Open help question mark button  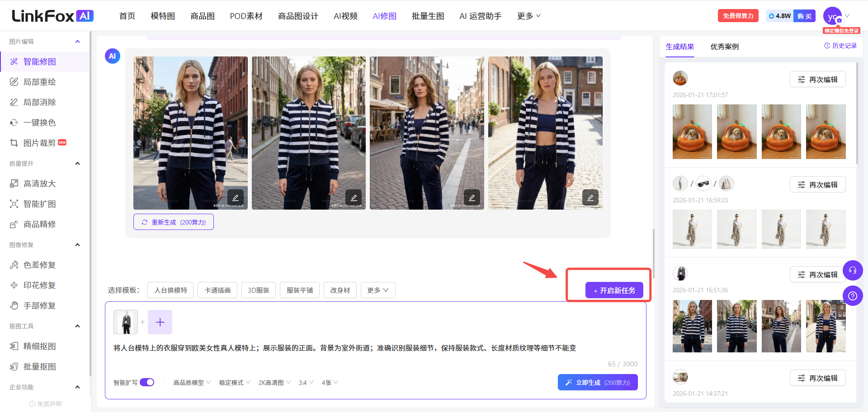(853, 296)
